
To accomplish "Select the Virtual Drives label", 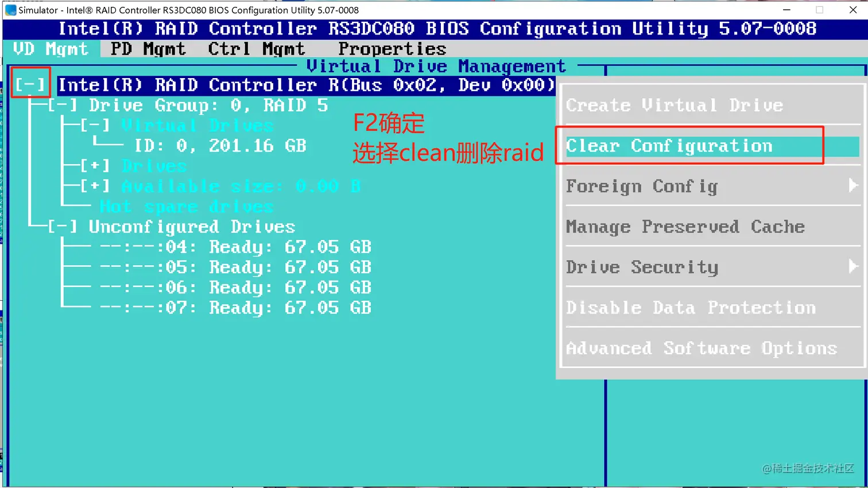I will (x=197, y=126).
